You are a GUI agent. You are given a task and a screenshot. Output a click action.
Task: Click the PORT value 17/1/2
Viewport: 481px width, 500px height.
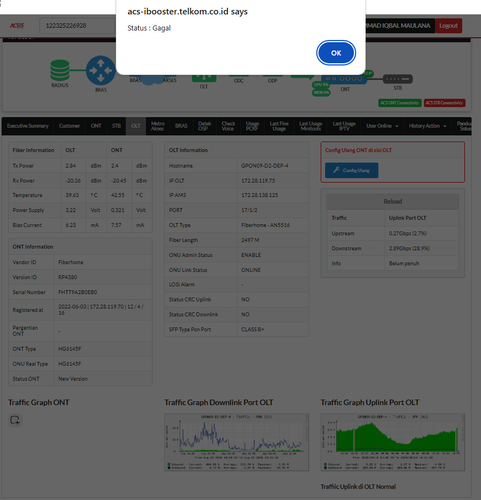[249, 210]
